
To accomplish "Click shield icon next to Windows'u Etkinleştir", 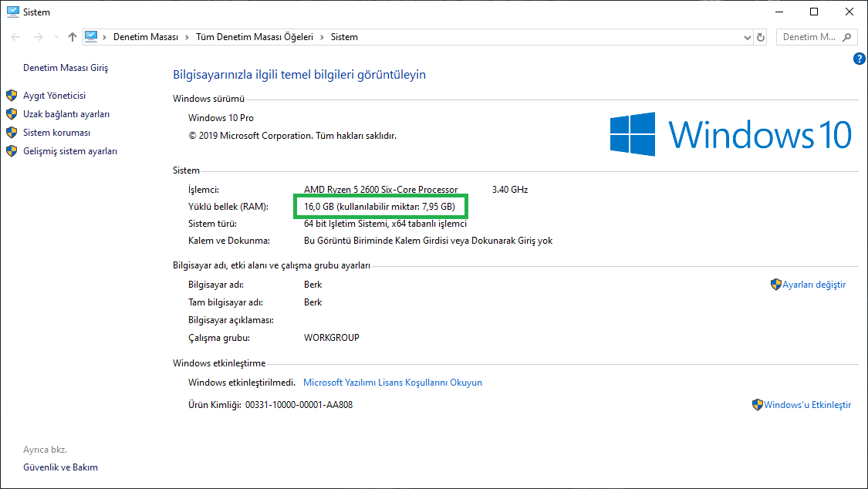I will point(758,405).
